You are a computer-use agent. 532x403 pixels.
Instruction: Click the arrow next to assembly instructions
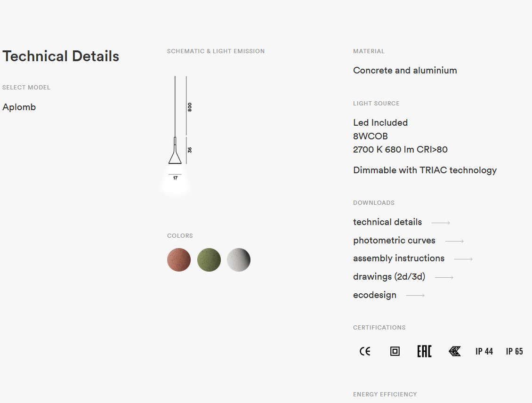[463, 259]
